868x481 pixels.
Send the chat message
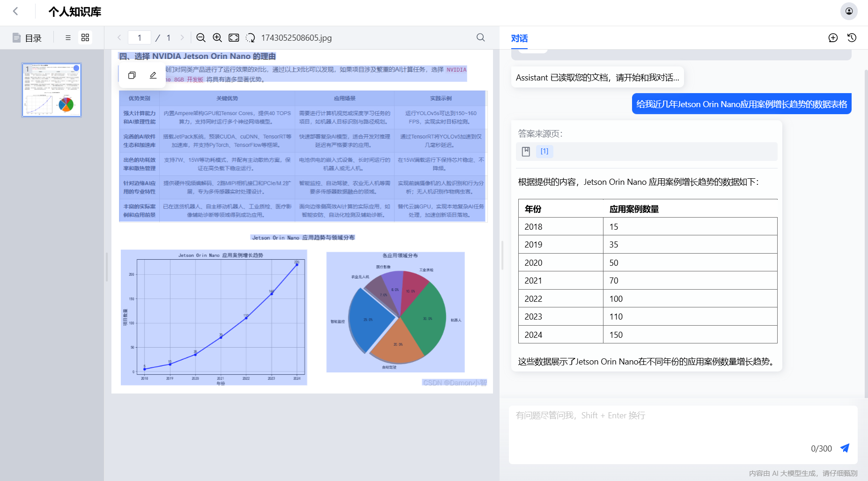click(x=845, y=448)
